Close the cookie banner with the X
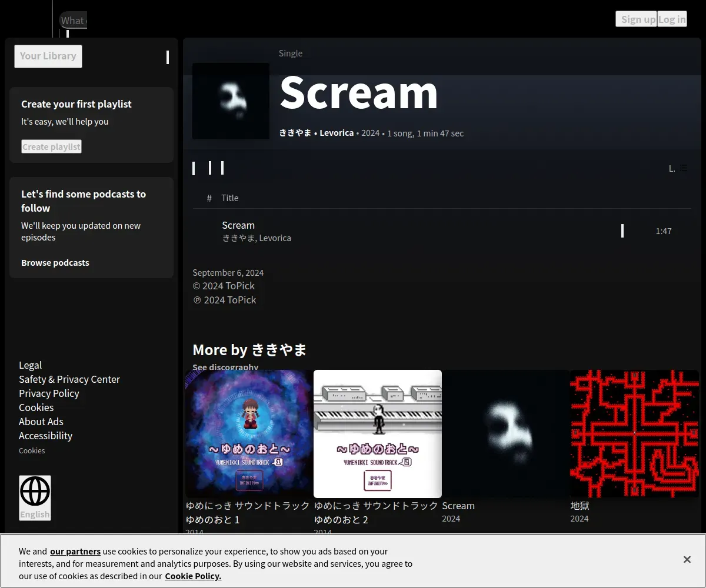 (687, 560)
